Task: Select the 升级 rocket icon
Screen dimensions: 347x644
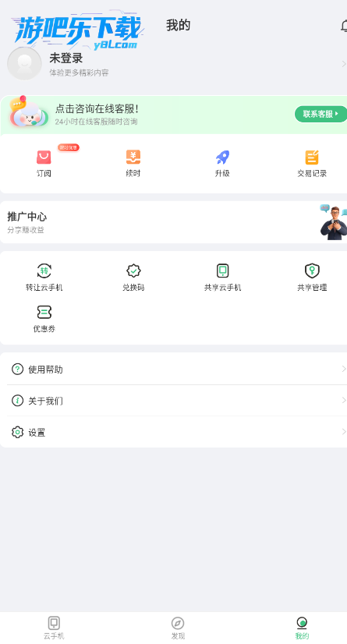Action: coord(222,157)
